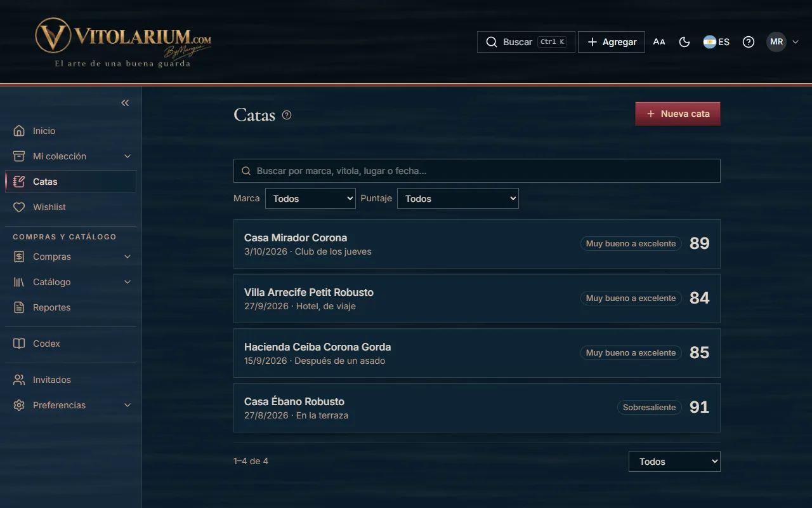Click the help icon beside Catas heading
This screenshot has height=508, width=812.
click(287, 115)
